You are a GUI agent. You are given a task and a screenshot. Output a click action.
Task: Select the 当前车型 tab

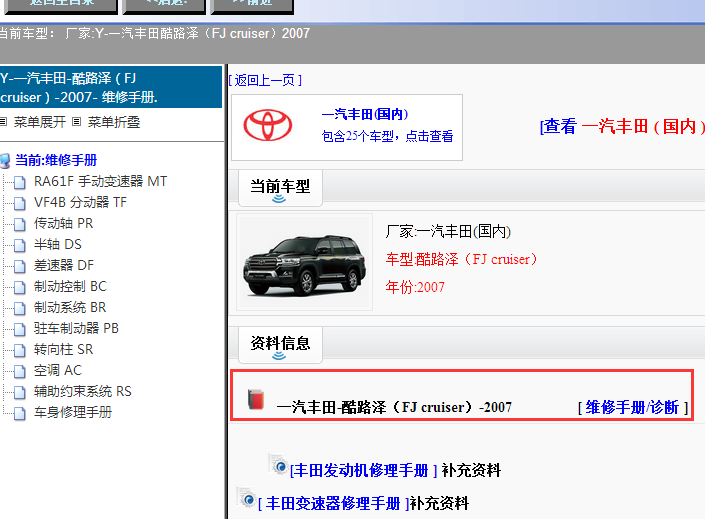click(x=280, y=188)
